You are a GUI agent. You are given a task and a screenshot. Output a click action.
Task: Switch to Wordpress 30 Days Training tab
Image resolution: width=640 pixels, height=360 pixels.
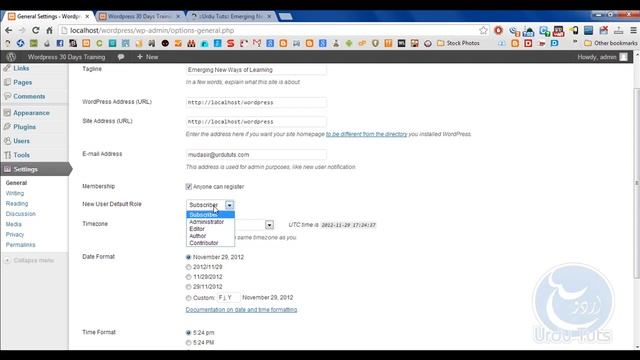140,16
